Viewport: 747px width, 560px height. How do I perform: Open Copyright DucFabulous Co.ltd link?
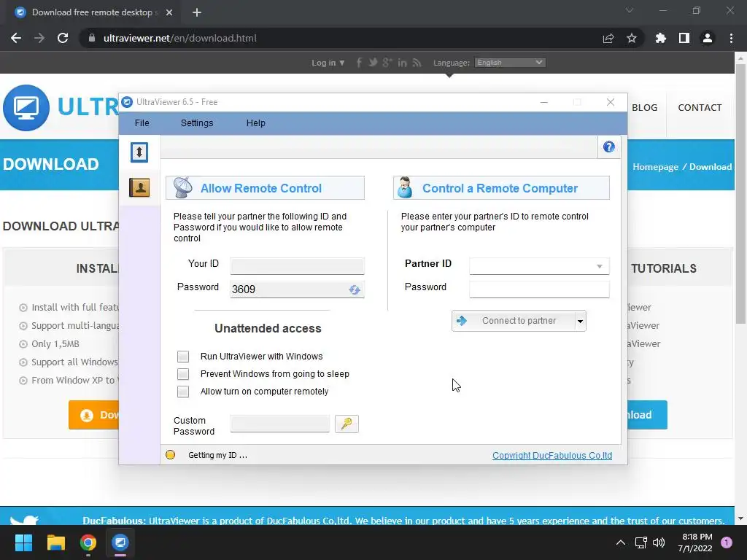pos(552,455)
